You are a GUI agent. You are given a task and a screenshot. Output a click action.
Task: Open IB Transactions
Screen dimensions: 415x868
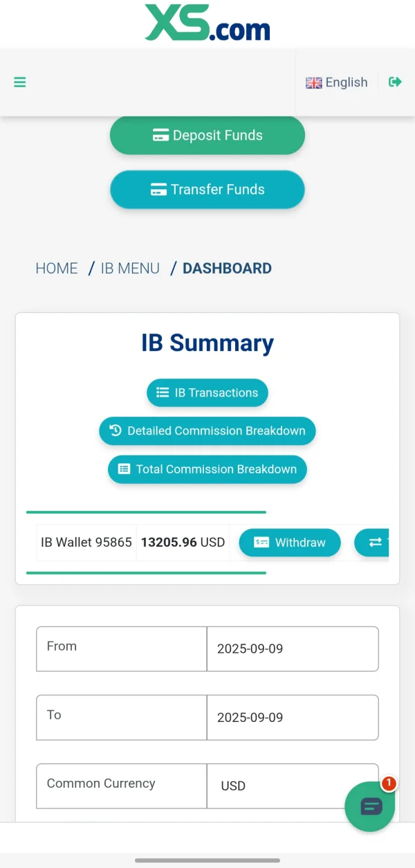point(207,392)
